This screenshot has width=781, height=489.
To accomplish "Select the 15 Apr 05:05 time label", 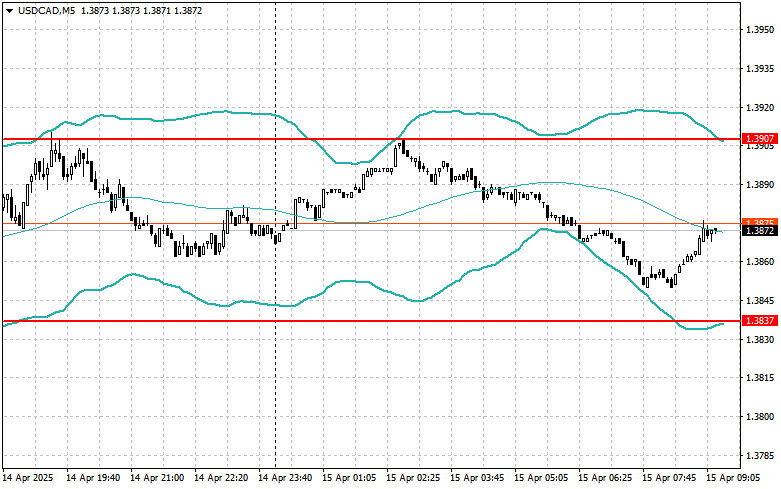I will coord(541,478).
